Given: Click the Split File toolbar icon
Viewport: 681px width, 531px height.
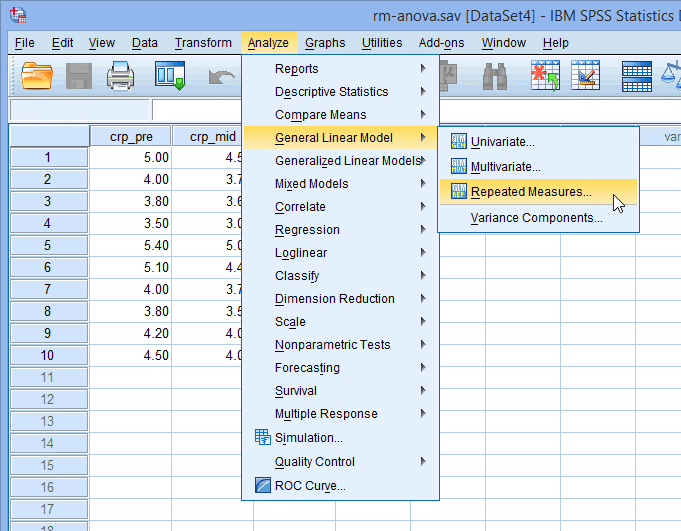Looking at the screenshot, I should point(637,76).
